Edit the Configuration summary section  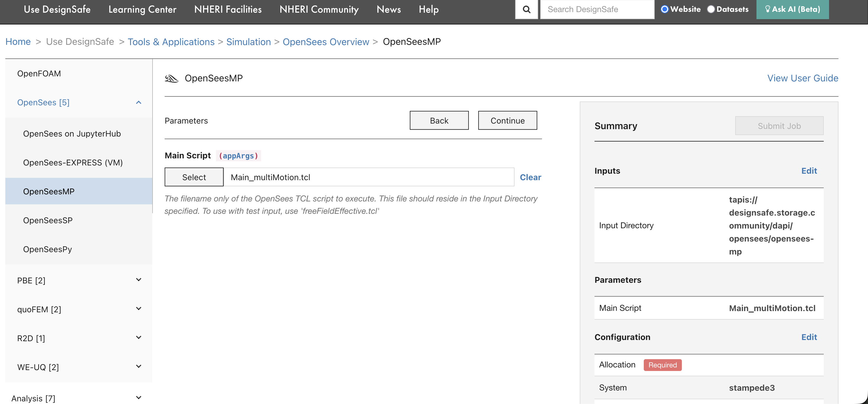(x=809, y=337)
